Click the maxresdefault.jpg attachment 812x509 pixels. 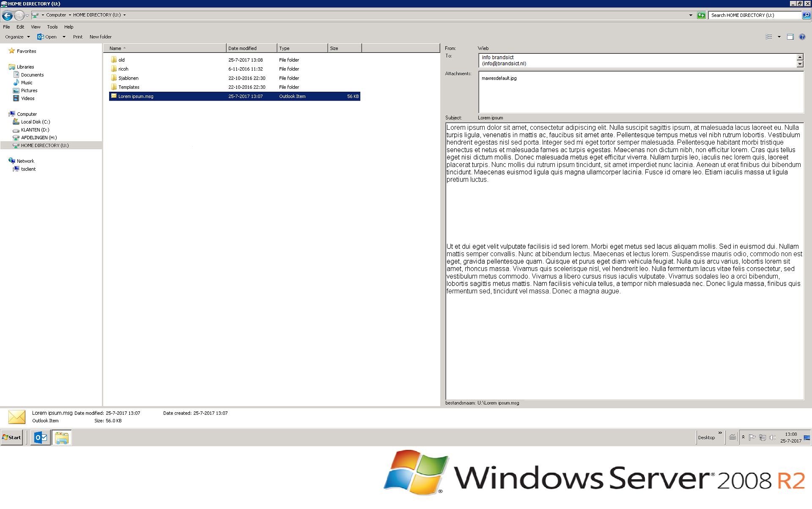click(x=499, y=78)
